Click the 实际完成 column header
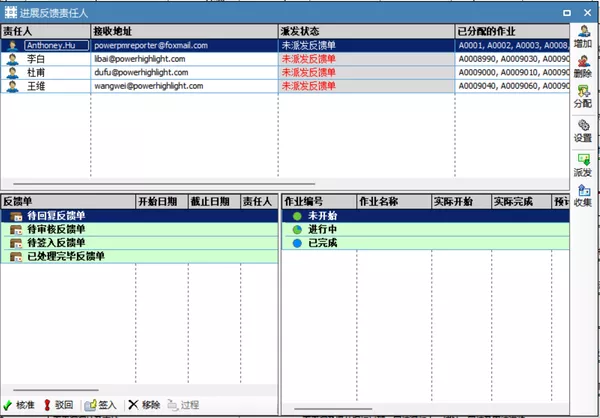The height and width of the screenshot is (418, 600). 522,202
